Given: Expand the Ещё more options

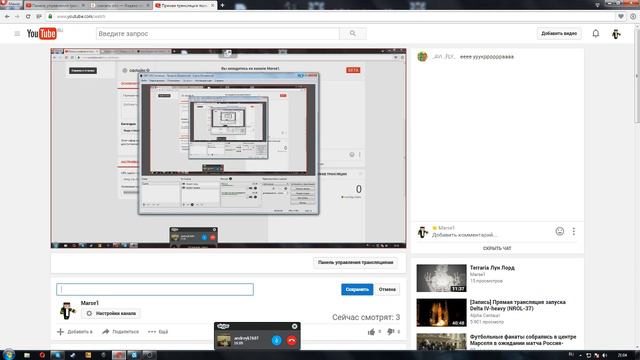Looking at the screenshot, I should point(158,332).
